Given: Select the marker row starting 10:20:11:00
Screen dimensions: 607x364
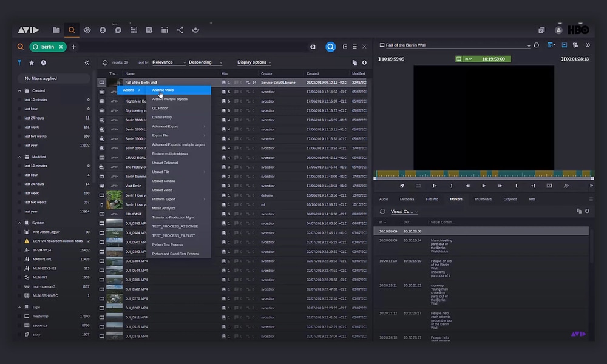Looking at the screenshot, I should coord(481,269).
